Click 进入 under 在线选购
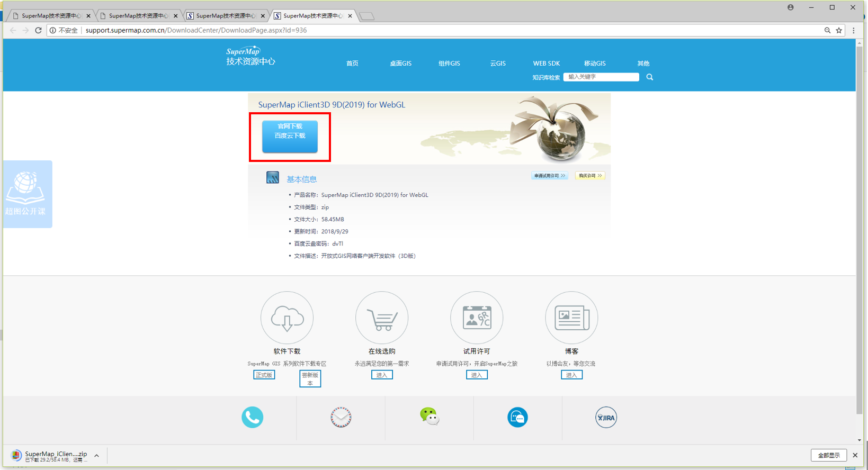 [382, 375]
